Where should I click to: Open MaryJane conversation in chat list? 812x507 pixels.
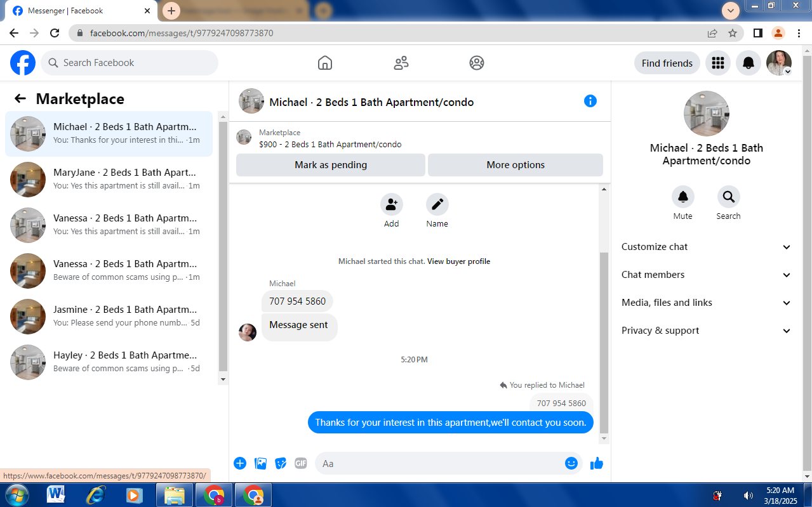[x=109, y=180]
